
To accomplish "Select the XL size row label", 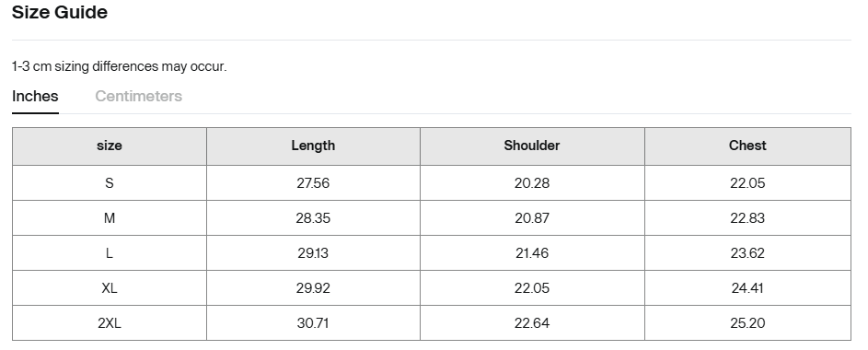I will (x=110, y=288).
